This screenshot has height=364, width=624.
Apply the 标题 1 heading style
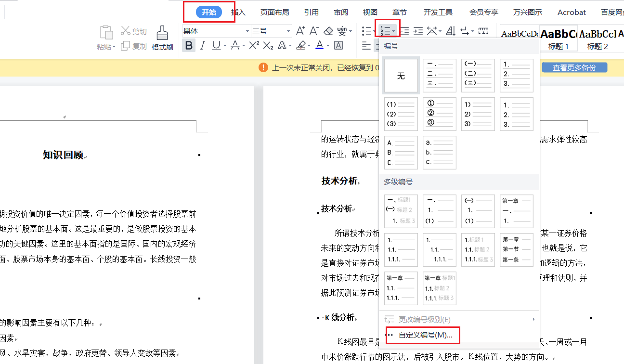[559, 39]
